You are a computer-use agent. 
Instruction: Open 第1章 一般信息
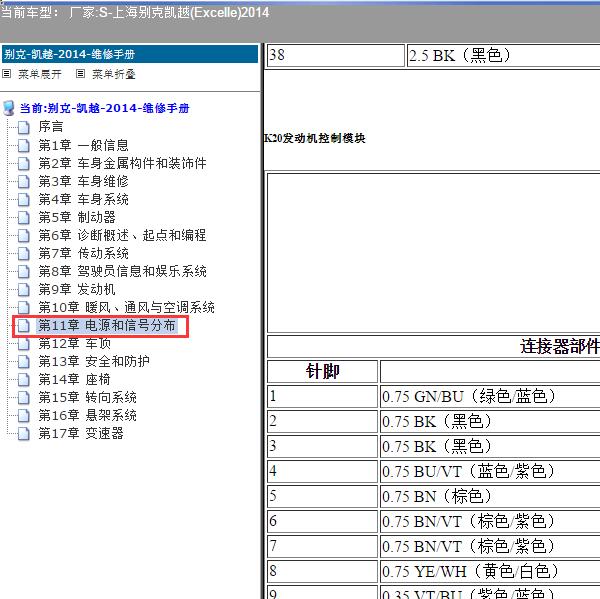pyautogui.click(x=83, y=145)
